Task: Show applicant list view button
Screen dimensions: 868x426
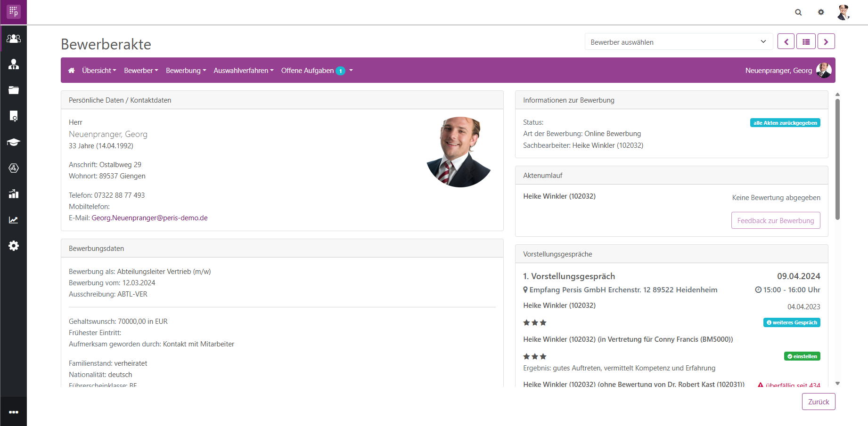Action: pyautogui.click(x=806, y=41)
